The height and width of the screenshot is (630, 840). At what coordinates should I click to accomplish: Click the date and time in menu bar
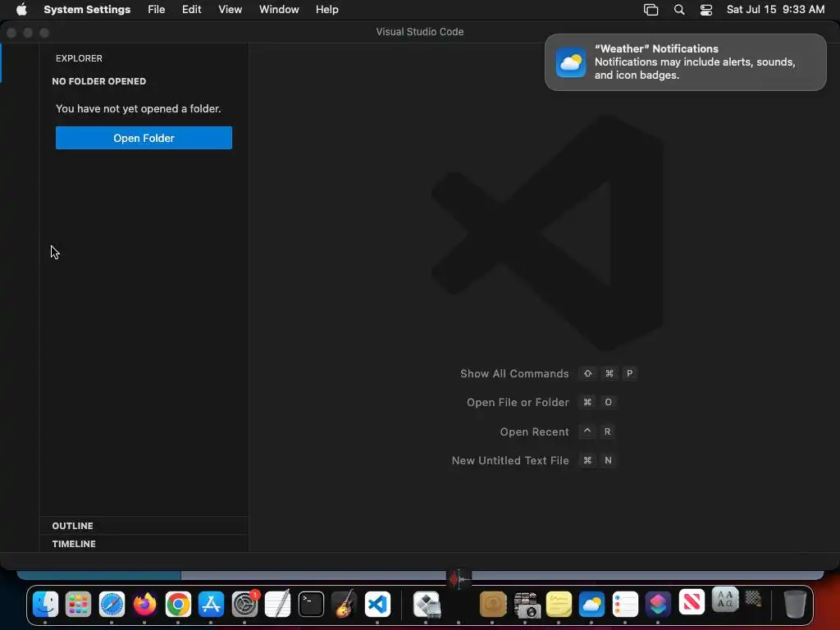tap(775, 10)
